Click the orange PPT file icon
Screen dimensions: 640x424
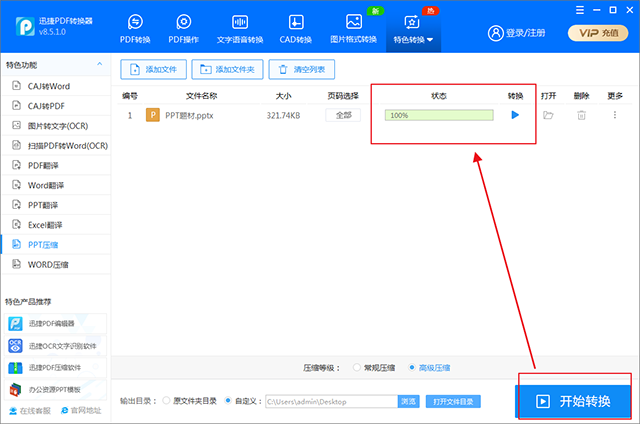153,115
